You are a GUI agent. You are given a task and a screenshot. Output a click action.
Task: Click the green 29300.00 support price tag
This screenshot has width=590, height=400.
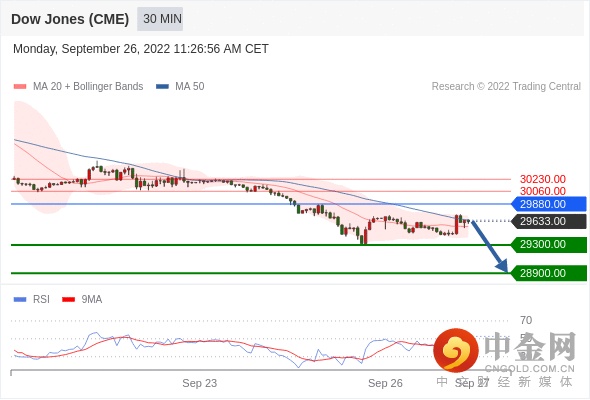(549, 245)
